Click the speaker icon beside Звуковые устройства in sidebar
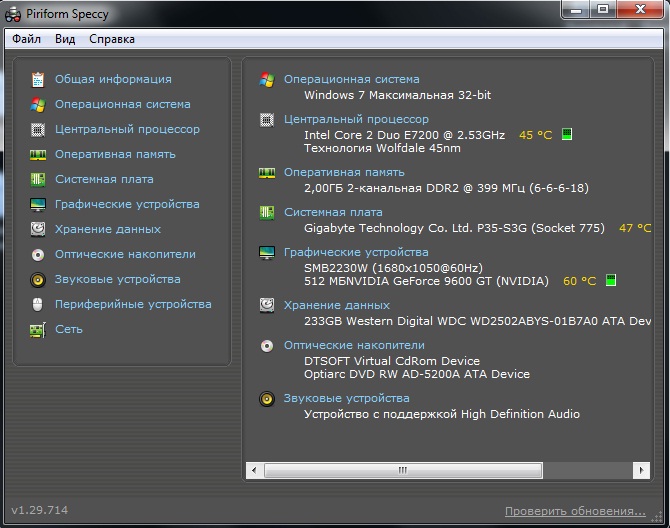Image resolution: width=670 pixels, height=528 pixels. [38, 279]
